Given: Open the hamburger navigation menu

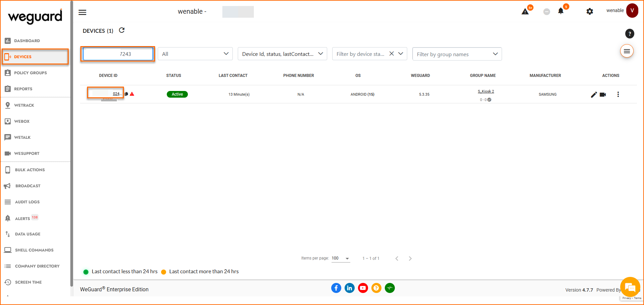Looking at the screenshot, I should 82,12.
